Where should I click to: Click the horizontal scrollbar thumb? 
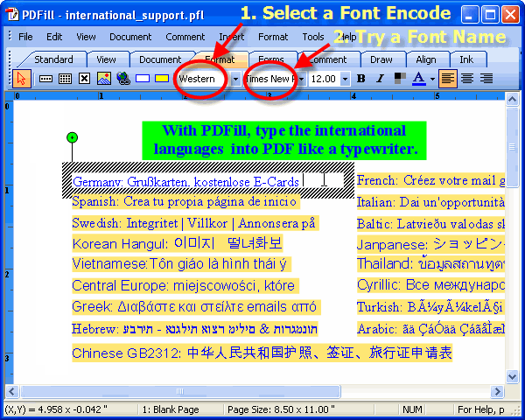tap(180, 391)
